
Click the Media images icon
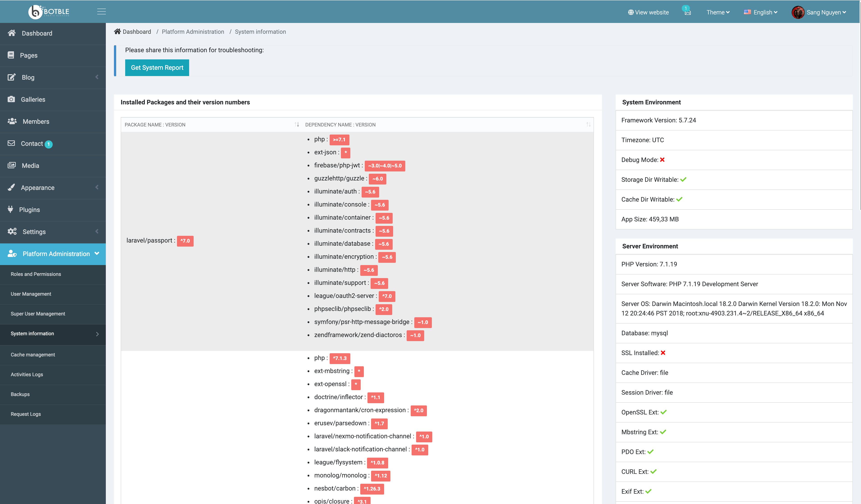(12, 165)
